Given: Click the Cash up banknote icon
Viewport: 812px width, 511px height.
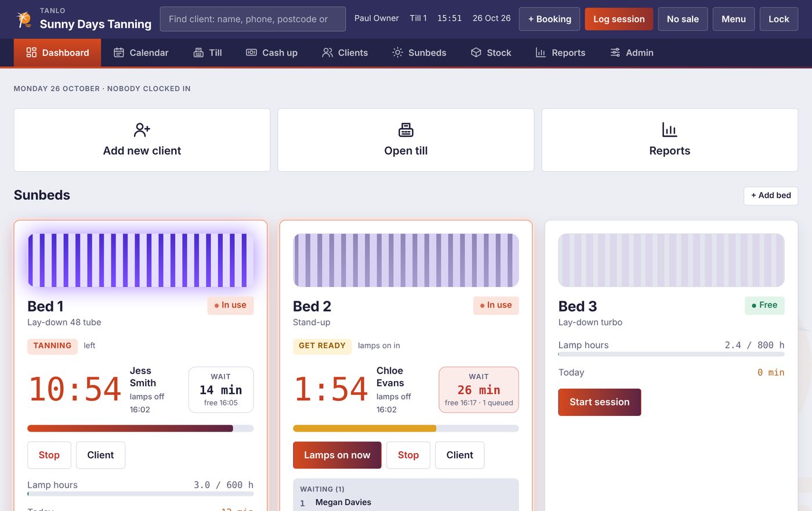Looking at the screenshot, I should click(x=251, y=53).
